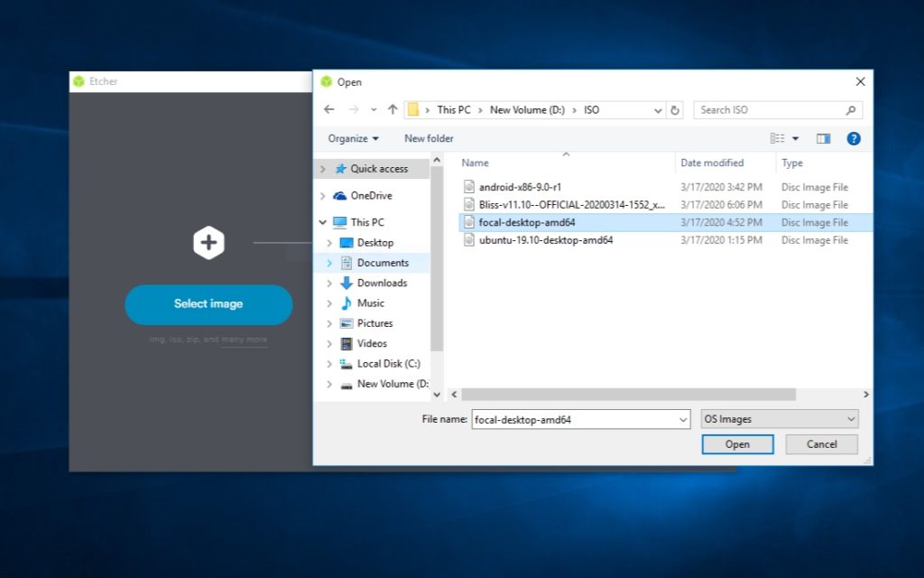The height and width of the screenshot is (578, 924).
Task: Open the Organize menu
Action: click(x=353, y=138)
